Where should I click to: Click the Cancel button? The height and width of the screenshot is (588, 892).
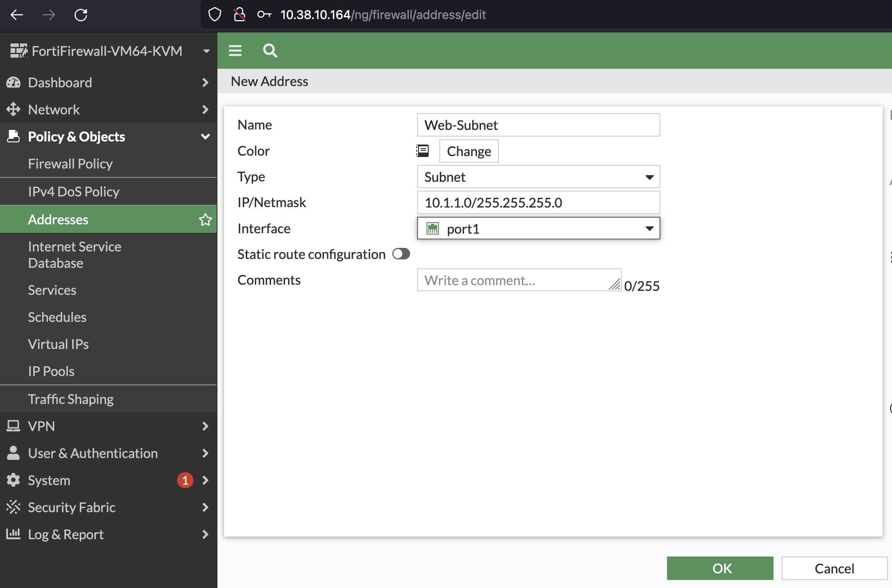[x=834, y=568]
